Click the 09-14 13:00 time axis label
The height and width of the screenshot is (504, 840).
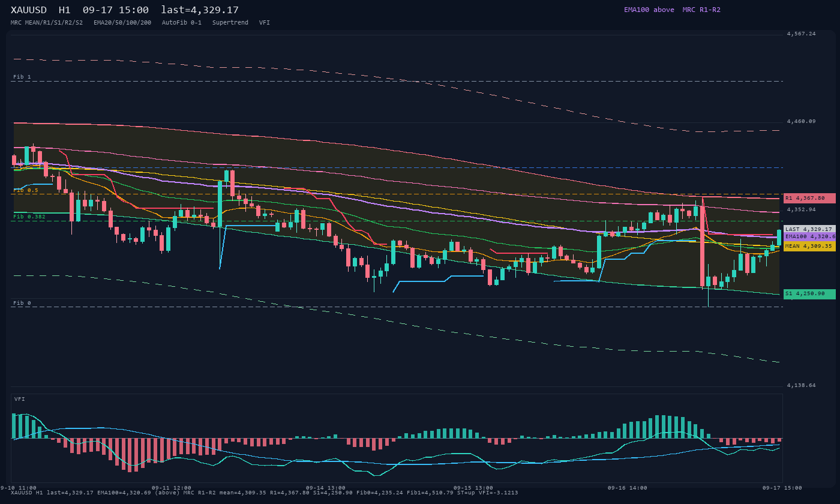[326, 488]
